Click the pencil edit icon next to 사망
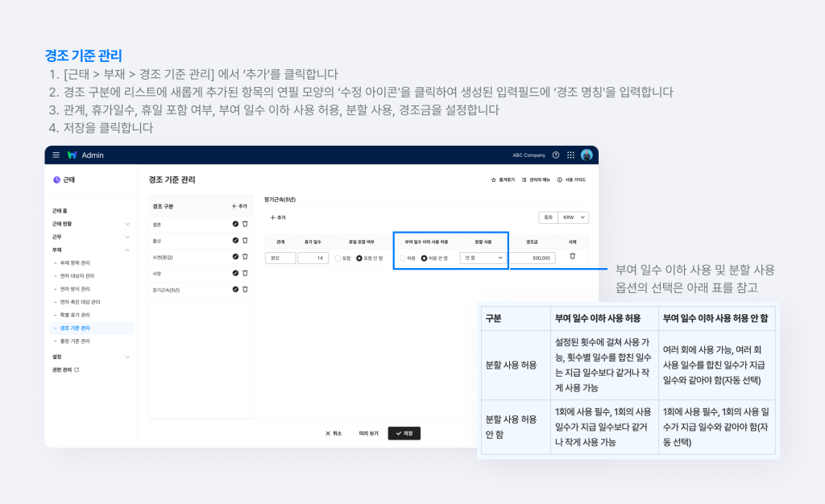Screen dimensions: 825x504 pos(234,273)
